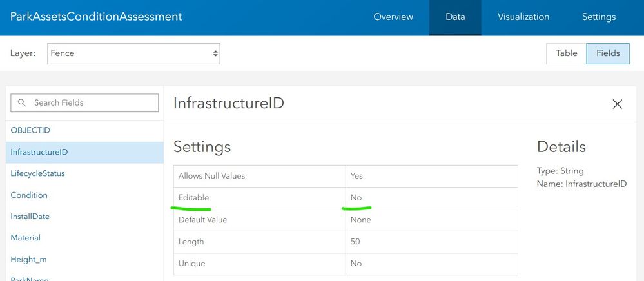Switch to the Table view

click(566, 53)
